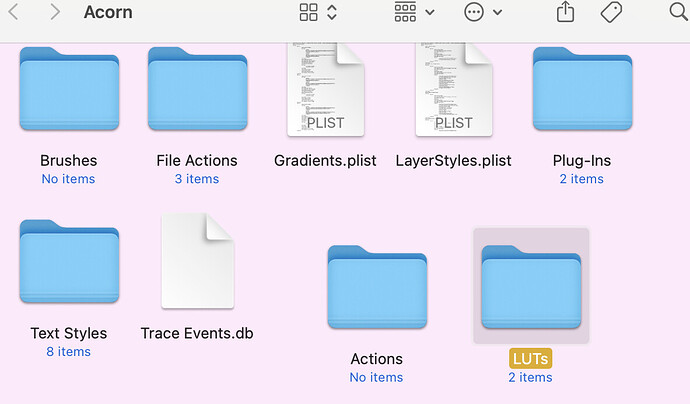Select the Actions folder icon
The width and height of the screenshot is (690, 404).
pyautogui.click(x=376, y=290)
